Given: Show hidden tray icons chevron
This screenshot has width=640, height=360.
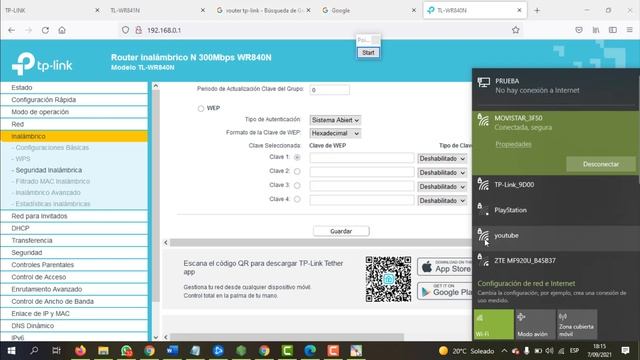Looking at the screenshot, I should coord(504,351).
